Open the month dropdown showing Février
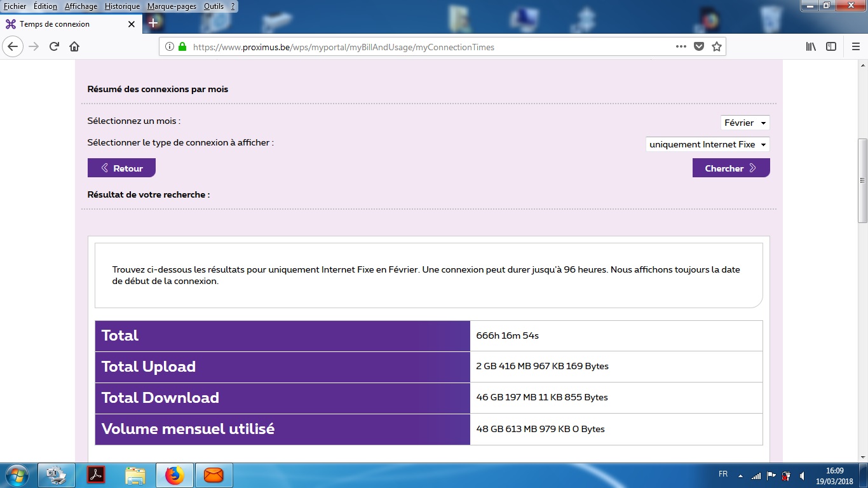The image size is (868, 488). (745, 123)
